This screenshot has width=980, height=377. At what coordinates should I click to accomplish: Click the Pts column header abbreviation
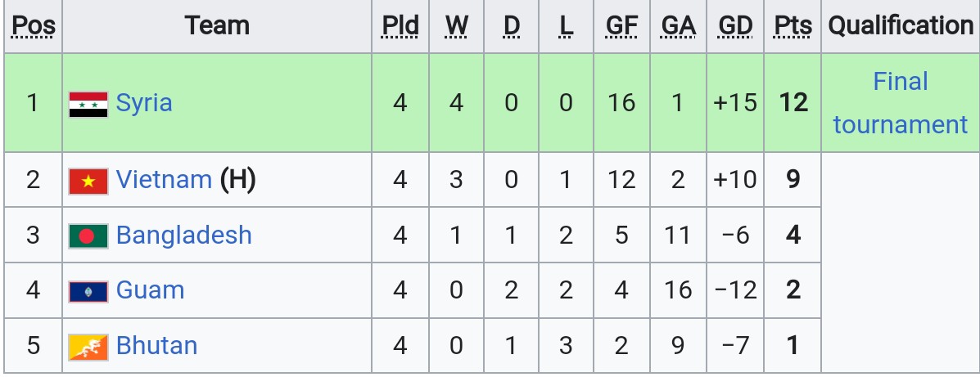pyautogui.click(x=793, y=26)
